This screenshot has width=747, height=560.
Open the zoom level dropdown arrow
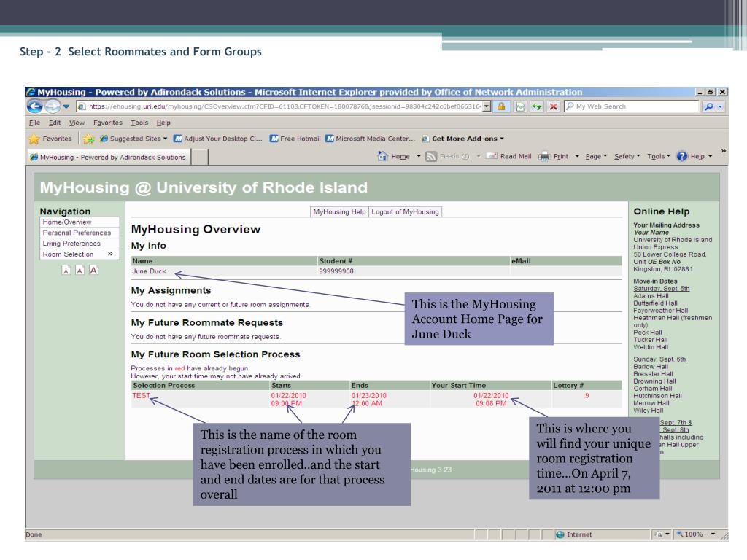713,534
